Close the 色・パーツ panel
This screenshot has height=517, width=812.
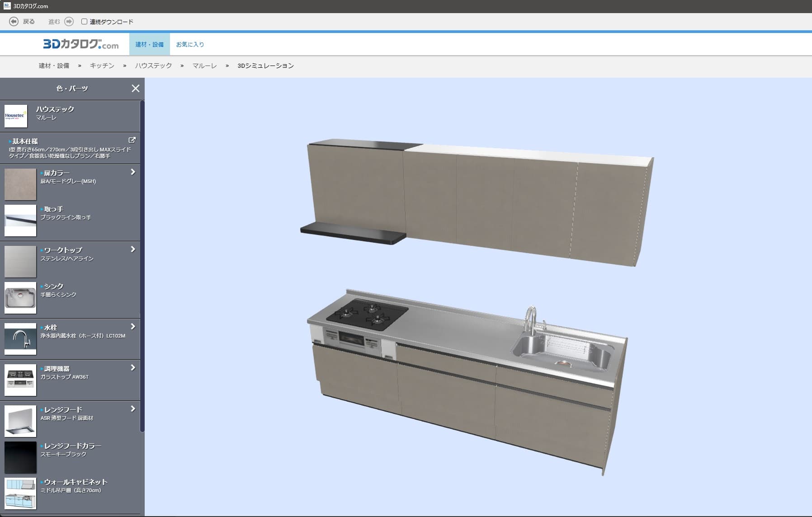tap(135, 89)
